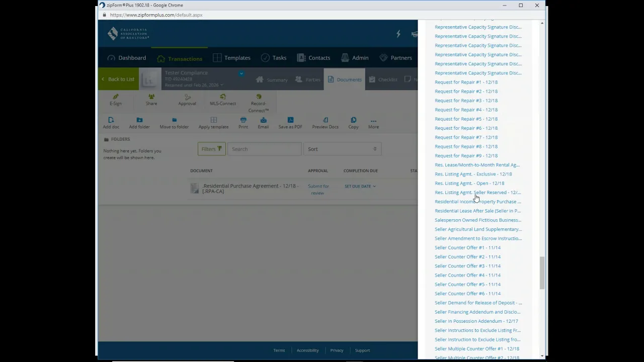Click the form list scrollbar thumb
644x362 pixels.
[x=542, y=273]
